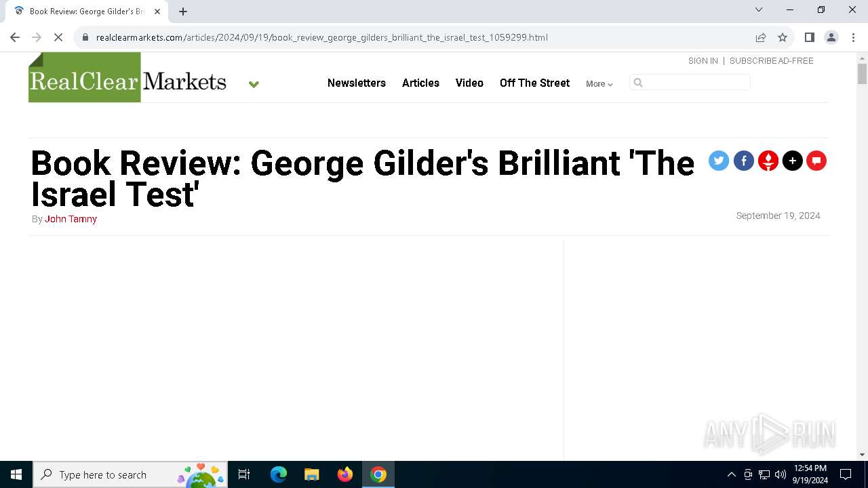Click the date September 19, 2024
Image resolution: width=868 pixels, height=488 pixels.
(x=778, y=216)
